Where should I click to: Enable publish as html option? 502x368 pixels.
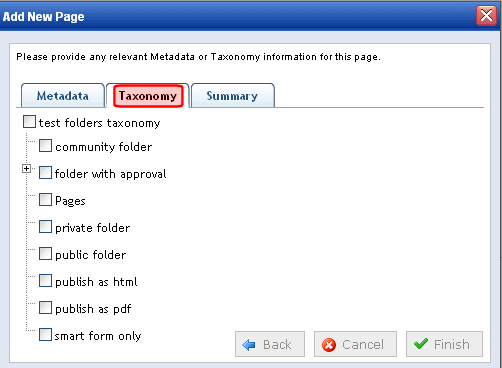45,281
